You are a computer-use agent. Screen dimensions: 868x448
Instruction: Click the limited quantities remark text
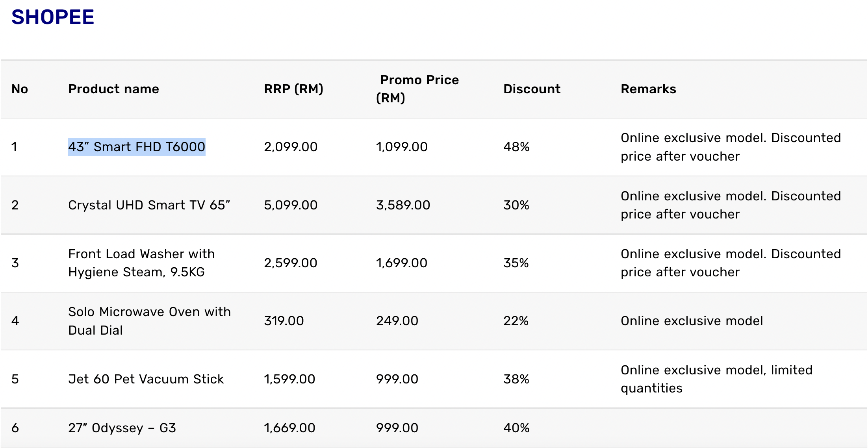click(716, 379)
